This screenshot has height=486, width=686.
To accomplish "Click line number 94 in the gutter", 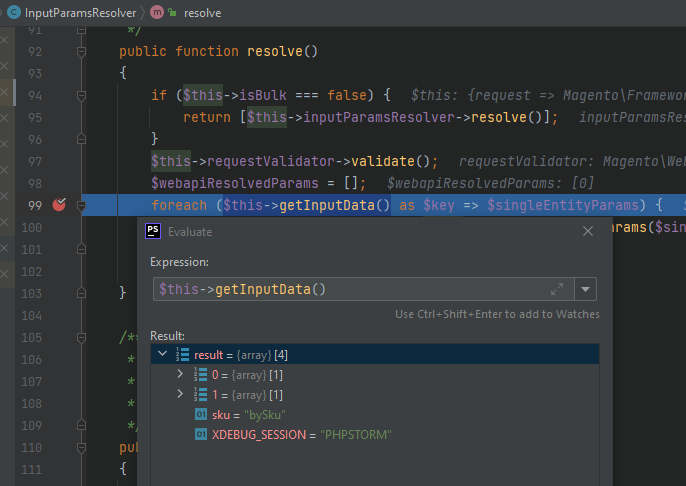I will click(x=35, y=95).
